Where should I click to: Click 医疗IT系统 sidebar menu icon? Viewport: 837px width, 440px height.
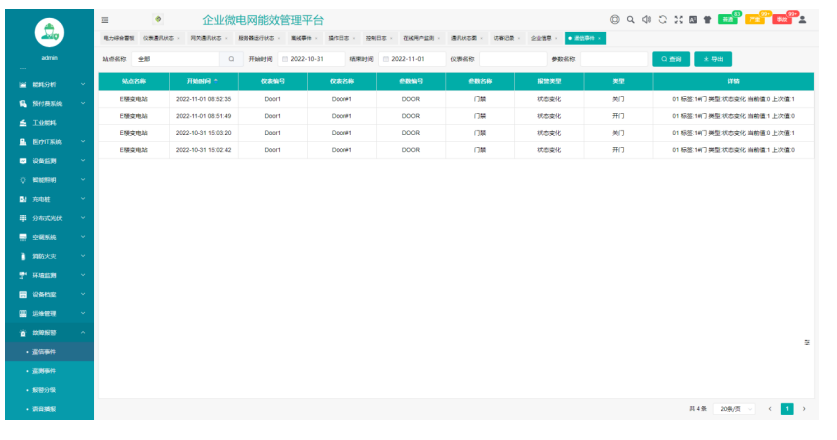pos(22,142)
